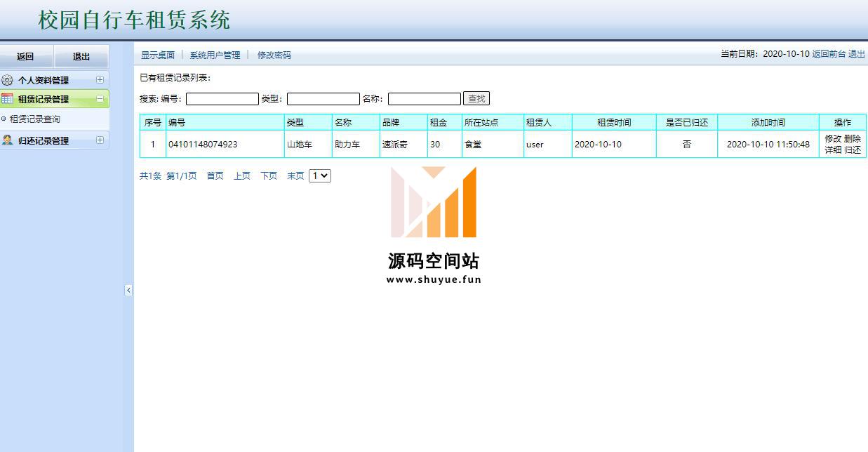The image size is (868, 452).
Task: Click 删除 for the rental record
Action: point(853,139)
